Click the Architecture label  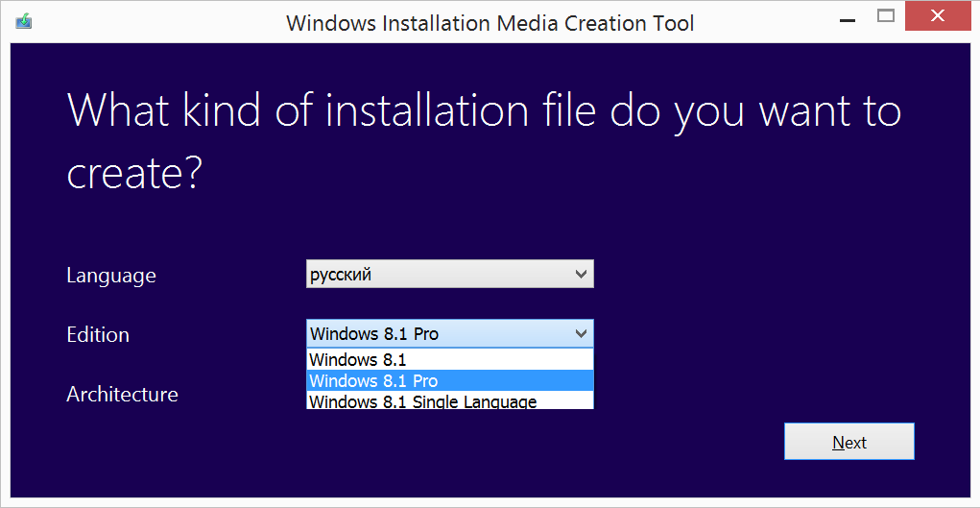pyautogui.click(x=122, y=394)
